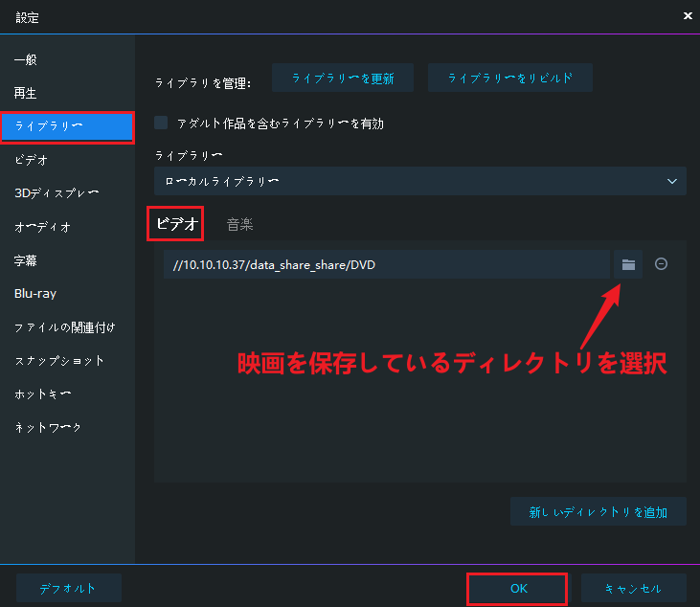The image size is (700, 607).
Task: Select 3Dディスプレー in sidebar
Action: coord(56,193)
